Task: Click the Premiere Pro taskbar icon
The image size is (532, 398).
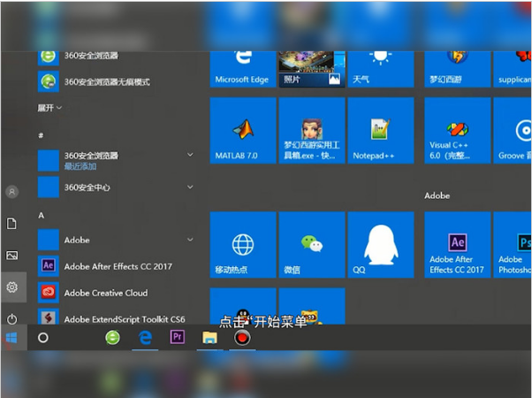Action: [x=177, y=337]
